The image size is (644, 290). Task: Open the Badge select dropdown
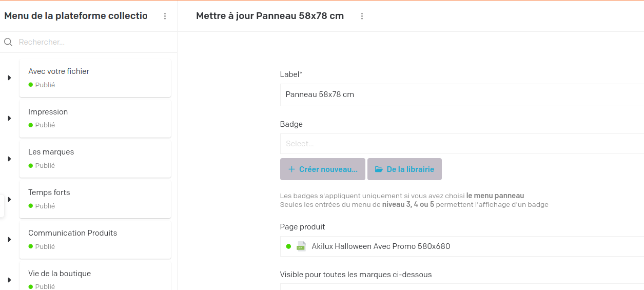(x=462, y=144)
